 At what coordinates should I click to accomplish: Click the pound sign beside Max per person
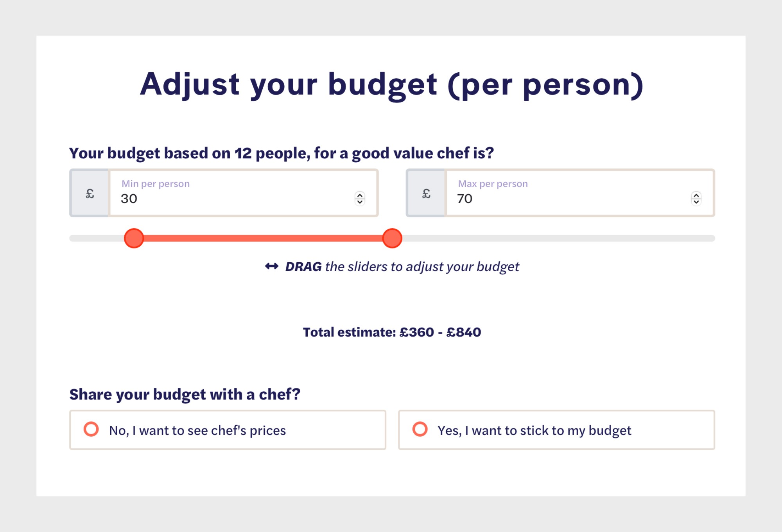[426, 193]
